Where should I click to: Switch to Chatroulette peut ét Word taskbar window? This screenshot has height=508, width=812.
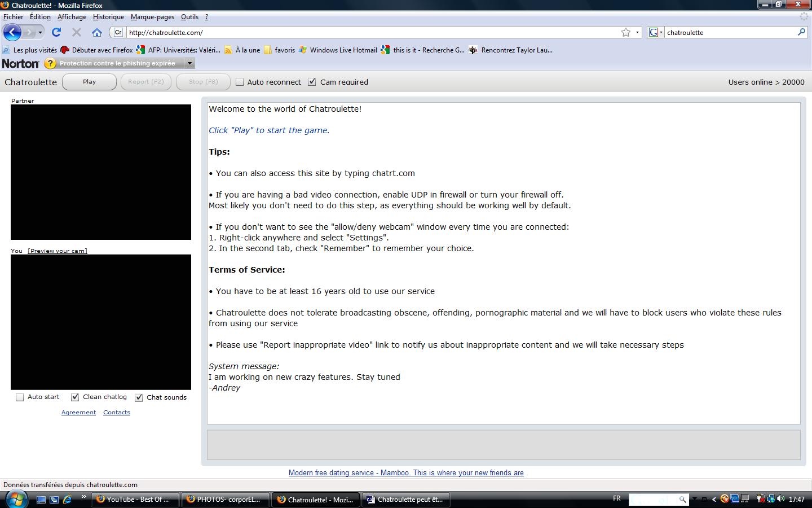point(406,500)
